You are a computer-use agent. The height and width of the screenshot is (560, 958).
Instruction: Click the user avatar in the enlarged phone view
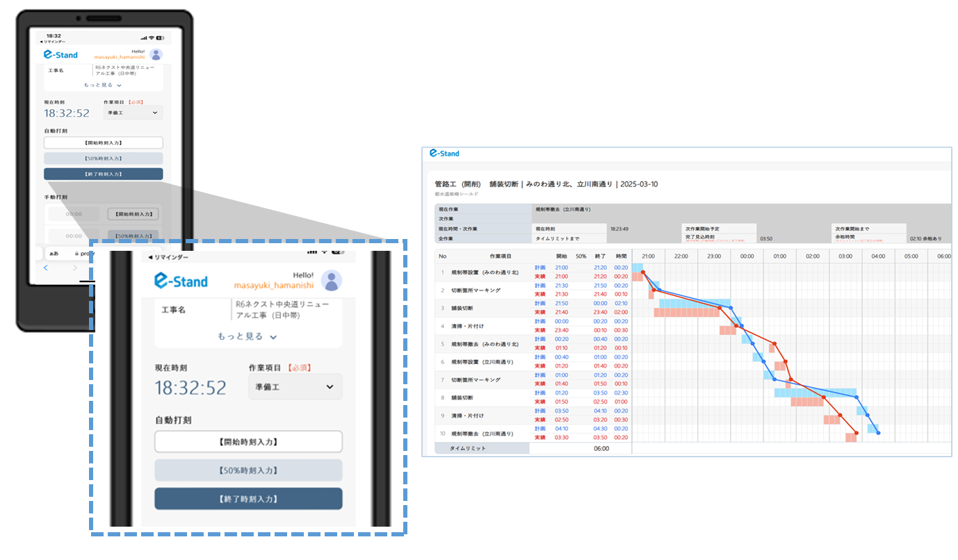(x=331, y=281)
